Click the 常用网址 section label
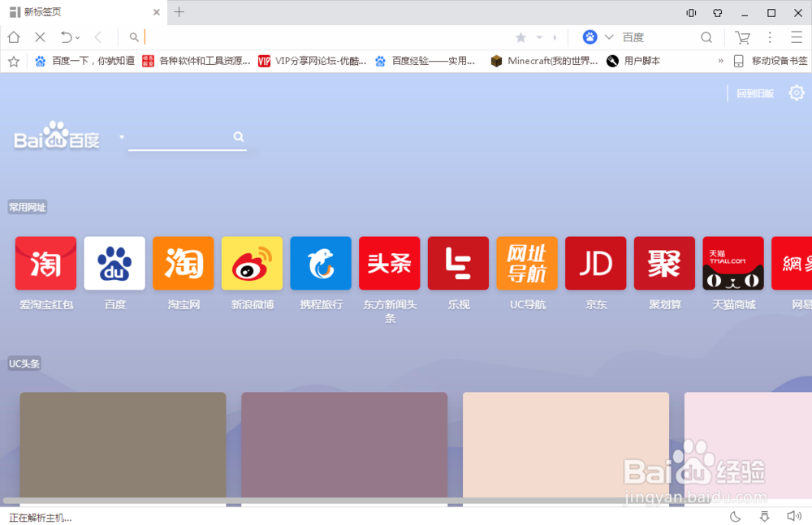The width and height of the screenshot is (812, 525). pos(28,207)
